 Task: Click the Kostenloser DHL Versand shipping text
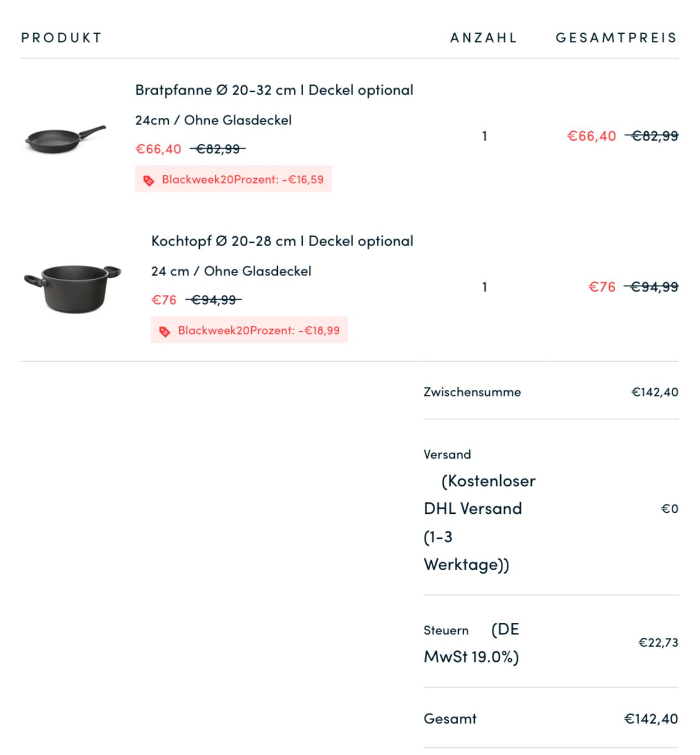(x=479, y=522)
